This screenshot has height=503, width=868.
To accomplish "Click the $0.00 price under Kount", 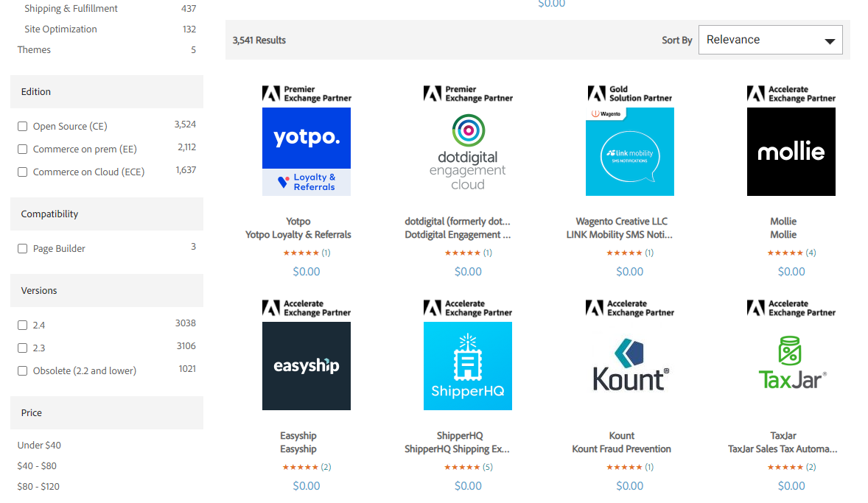I will pyautogui.click(x=630, y=486).
